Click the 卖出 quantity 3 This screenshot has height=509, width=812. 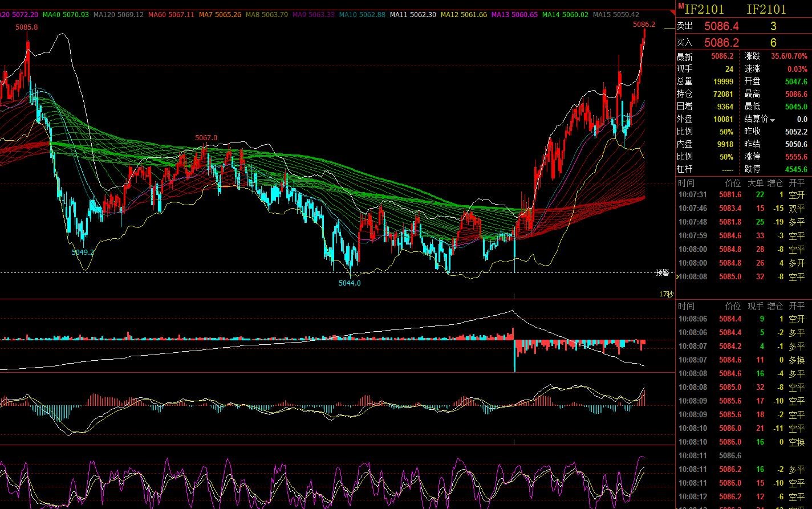[773, 26]
